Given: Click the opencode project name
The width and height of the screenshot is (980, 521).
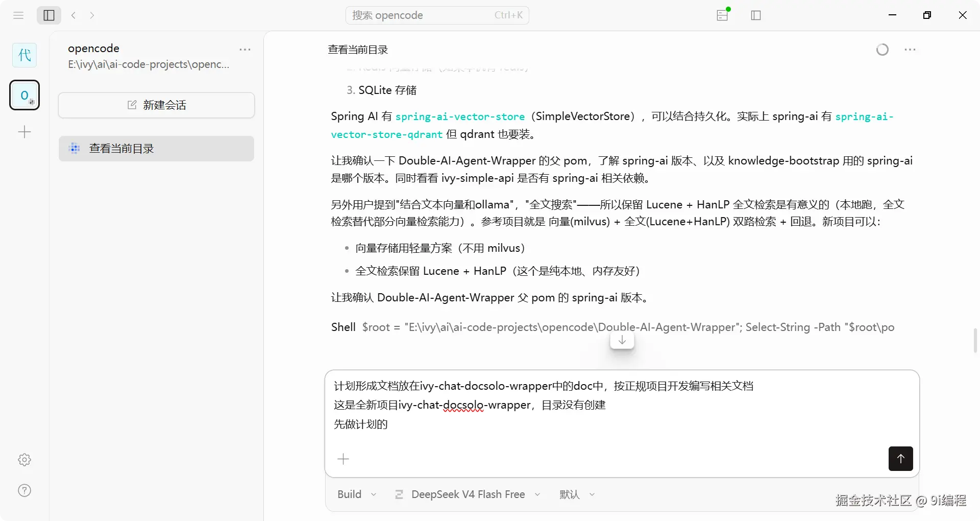Looking at the screenshot, I should 93,48.
